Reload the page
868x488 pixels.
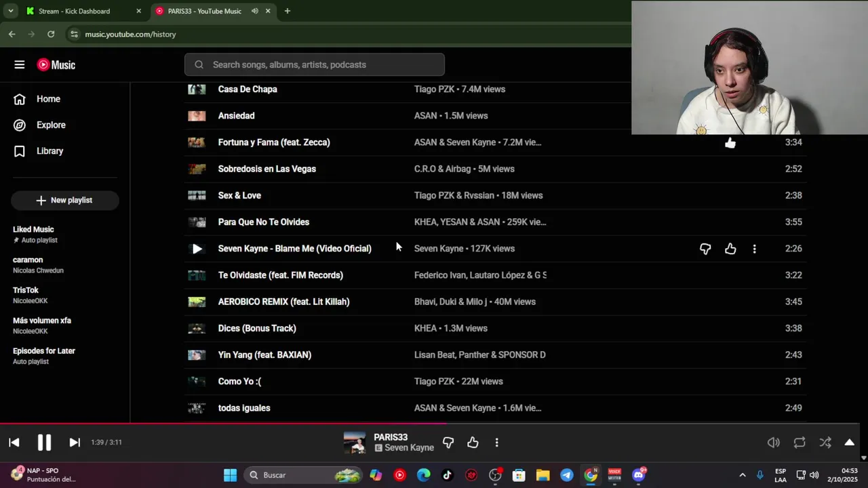51,34
